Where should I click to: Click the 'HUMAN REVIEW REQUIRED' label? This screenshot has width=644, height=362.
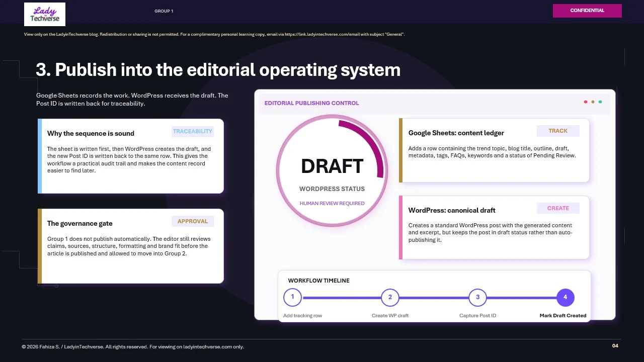coord(332,204)
